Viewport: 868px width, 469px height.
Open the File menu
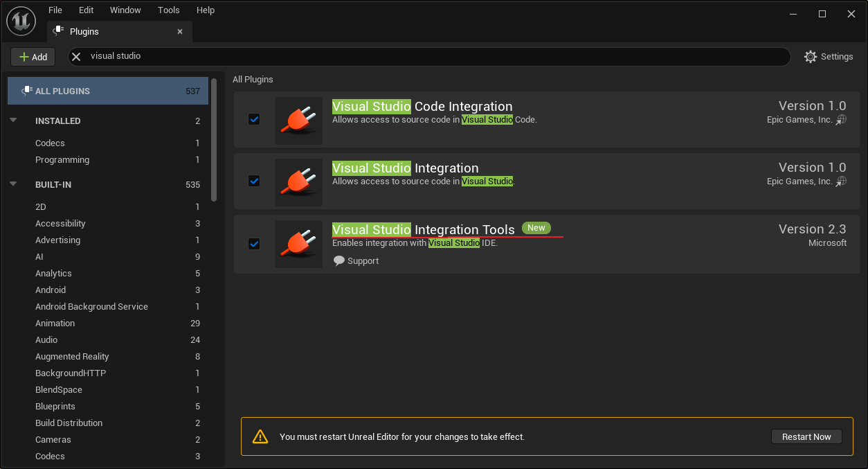(55, 10)
